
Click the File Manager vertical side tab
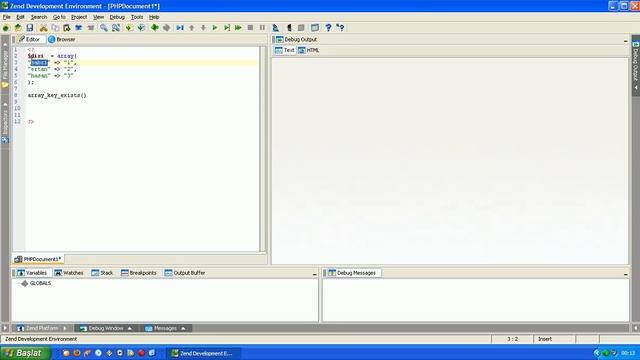coord(5,64)
